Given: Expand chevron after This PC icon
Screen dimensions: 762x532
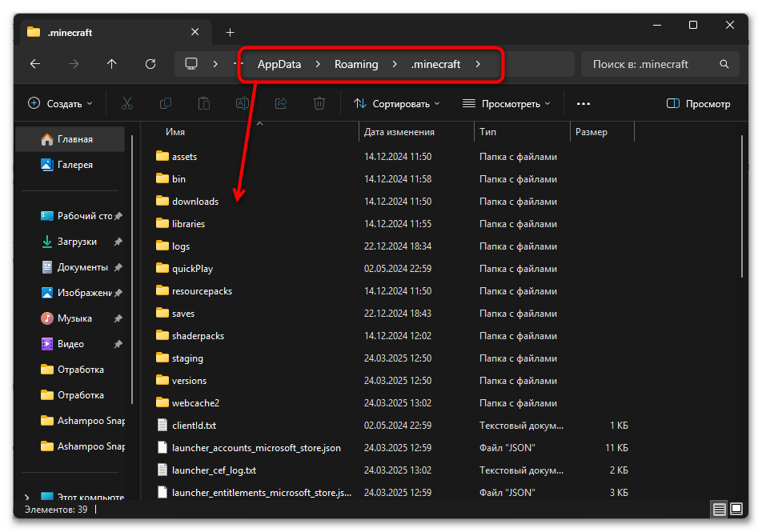Looking at the screenshot, I should [215, 64].
